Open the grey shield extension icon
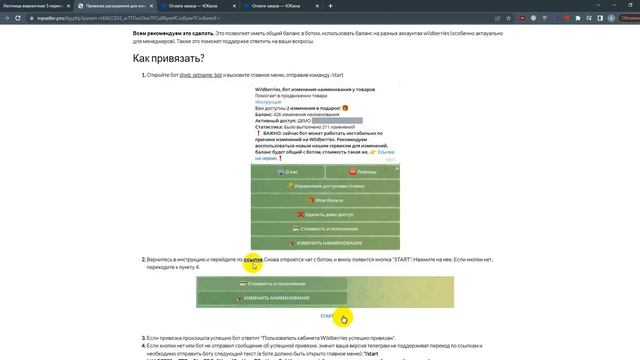 click(544, 18)
